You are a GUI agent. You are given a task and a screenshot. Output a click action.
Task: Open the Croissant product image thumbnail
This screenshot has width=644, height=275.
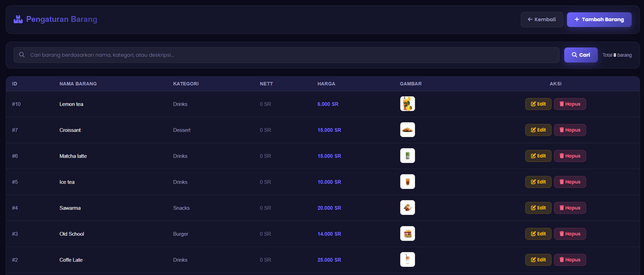pos(407,130)
